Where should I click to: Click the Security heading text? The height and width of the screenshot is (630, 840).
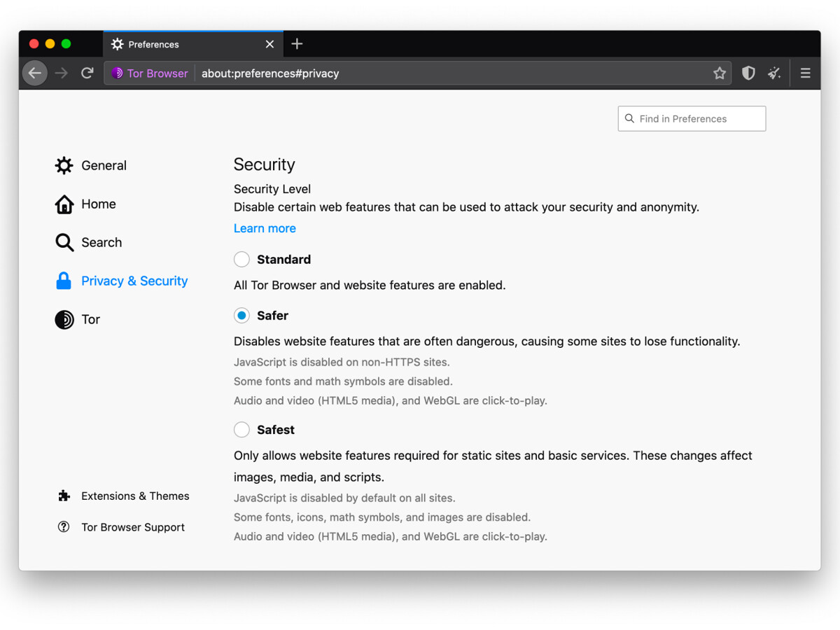pos(264,164)
